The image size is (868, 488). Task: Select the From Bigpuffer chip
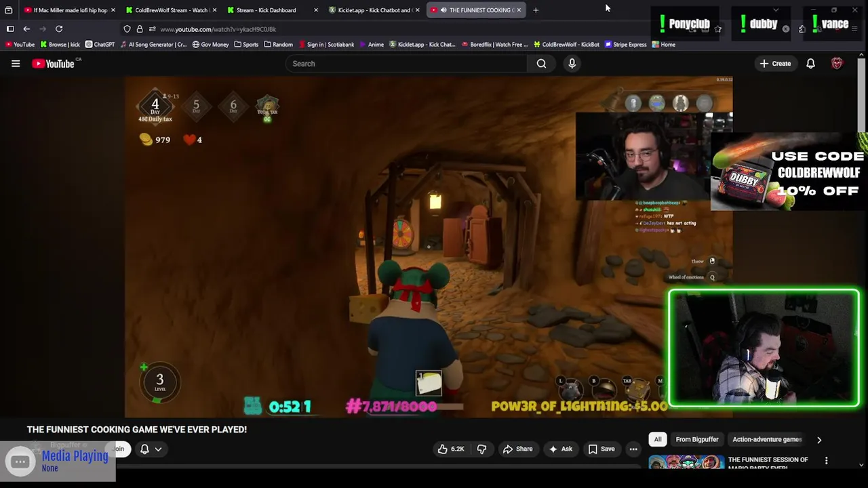tap(697, 440)
